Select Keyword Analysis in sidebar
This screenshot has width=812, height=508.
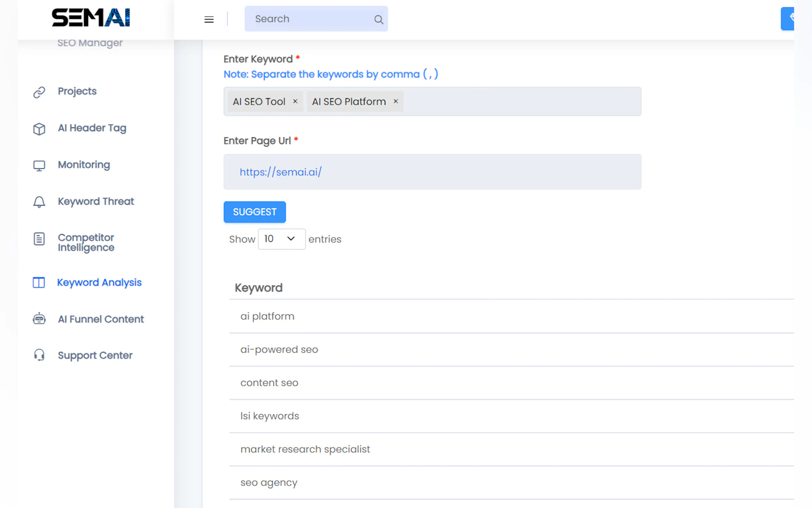pyautogui.click(x=99, y=282)
